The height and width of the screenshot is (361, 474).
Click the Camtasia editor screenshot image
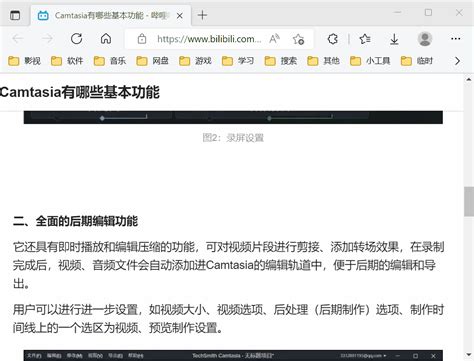pos(233,355)
